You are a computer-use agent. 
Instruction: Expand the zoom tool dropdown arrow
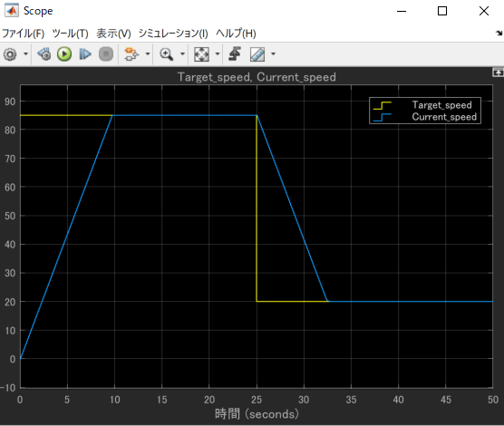[182, 53]
